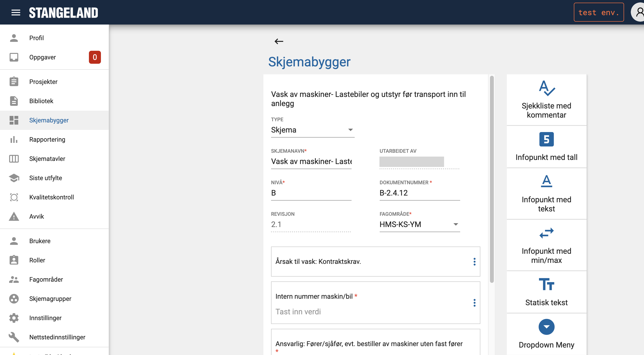Click the STANGELAND logo
Screen dimensions: 644x355
click(63, 13)
